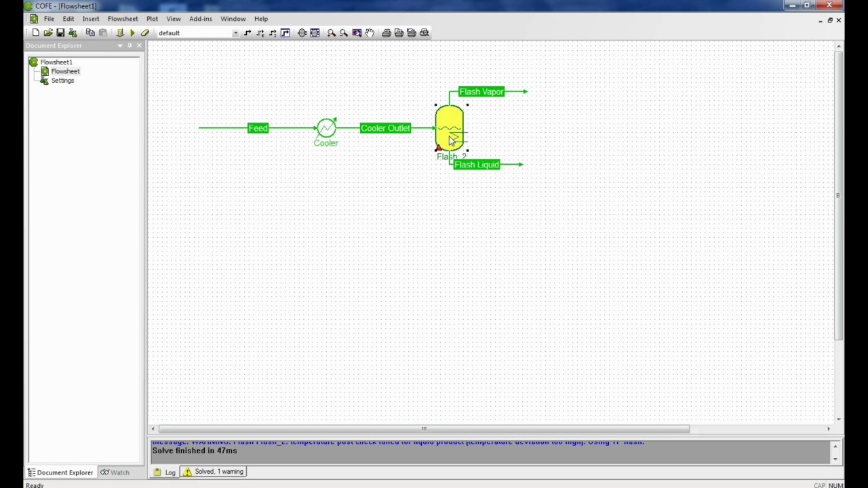Select the insert information stream tool
Screen dimensions: 868x488
273,33
